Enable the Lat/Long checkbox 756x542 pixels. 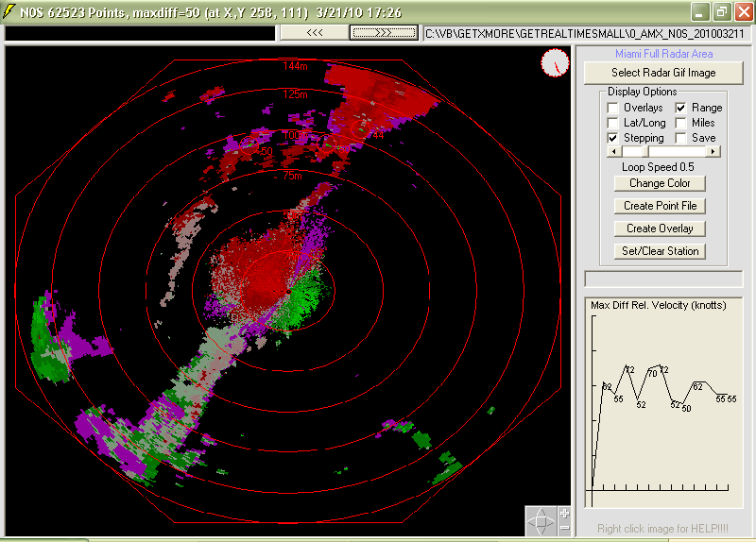[613, 123]
